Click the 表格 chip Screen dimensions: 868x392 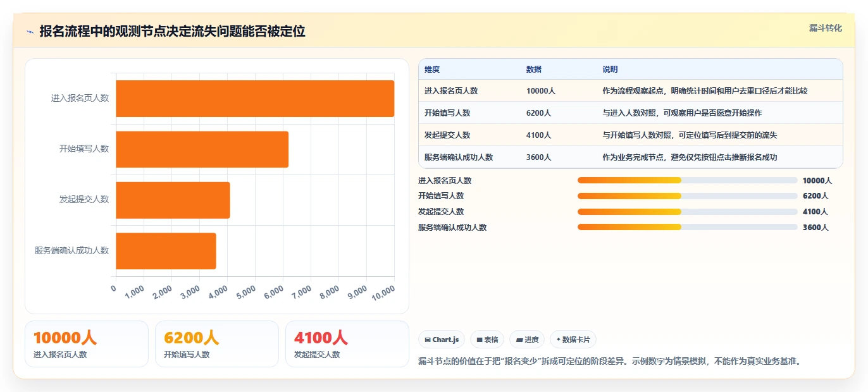(487, 340)
